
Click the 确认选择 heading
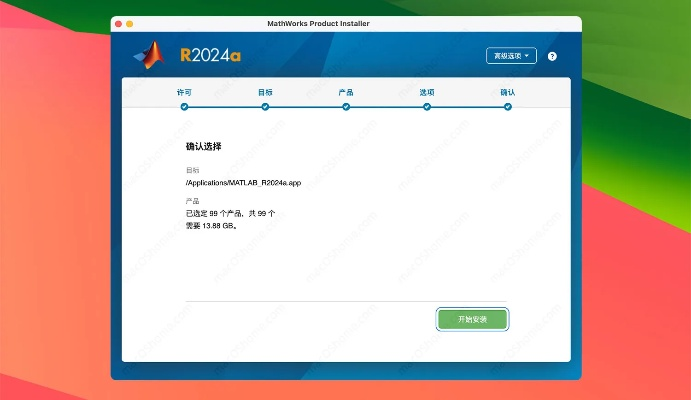[x=204, y=146]
